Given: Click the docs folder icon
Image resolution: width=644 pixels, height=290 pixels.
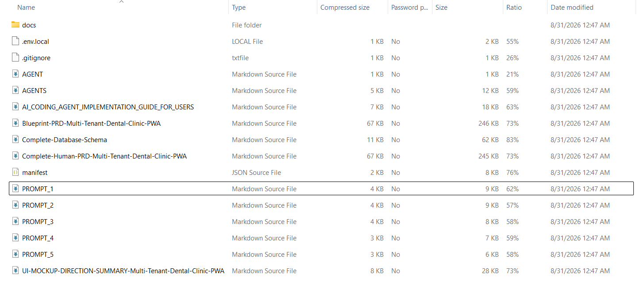Looking at the screenshot, I should click(x=15, y=25).
